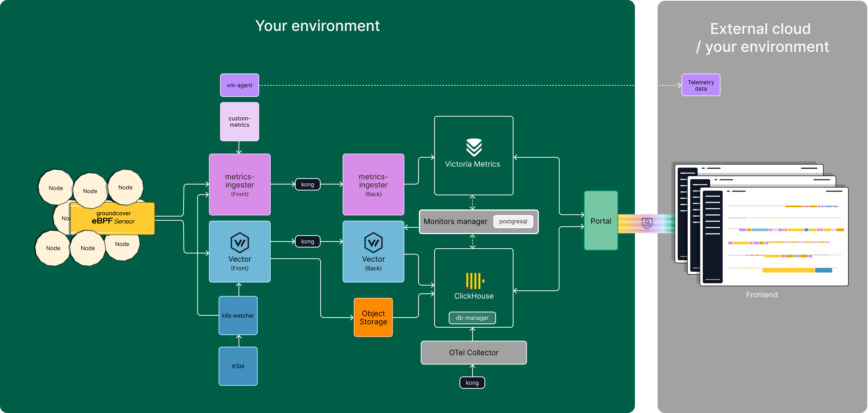The width and height of the screenshot is (868, 413).
Task: Click the KSM box
Action: click(238, 366)
